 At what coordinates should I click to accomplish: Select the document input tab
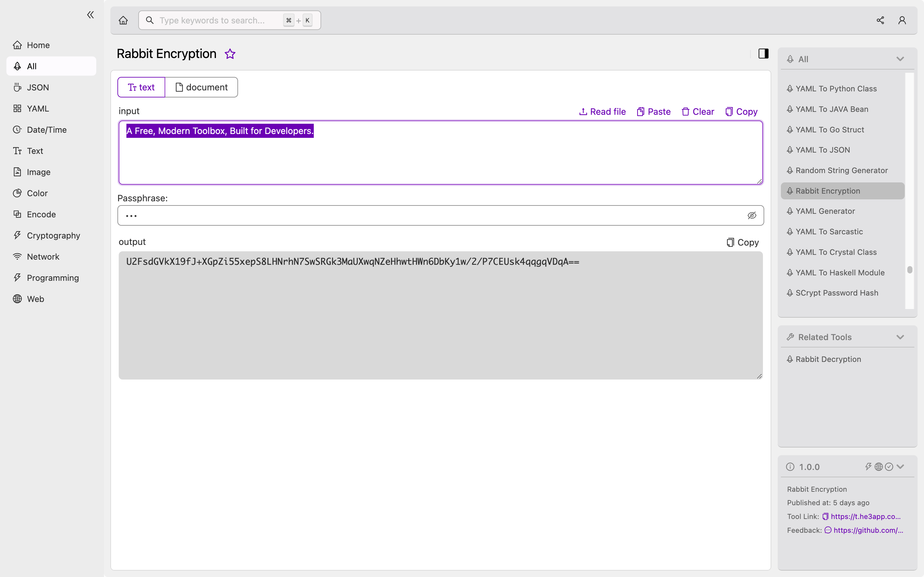coord(201,87)
